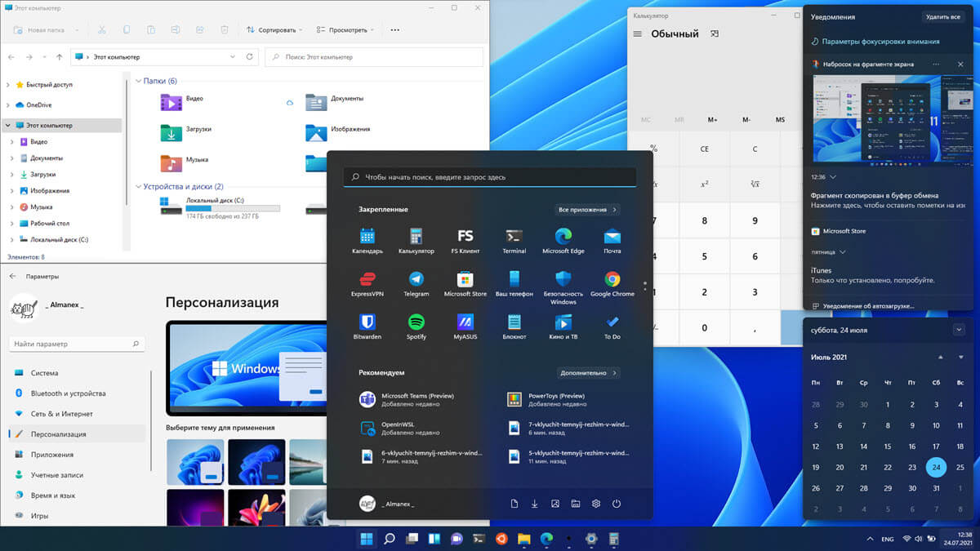Image resolution: width=980 pixels, height=551 pixels.
Task: Expand the 12:36 notification group chevron
Action: point(833,176)
